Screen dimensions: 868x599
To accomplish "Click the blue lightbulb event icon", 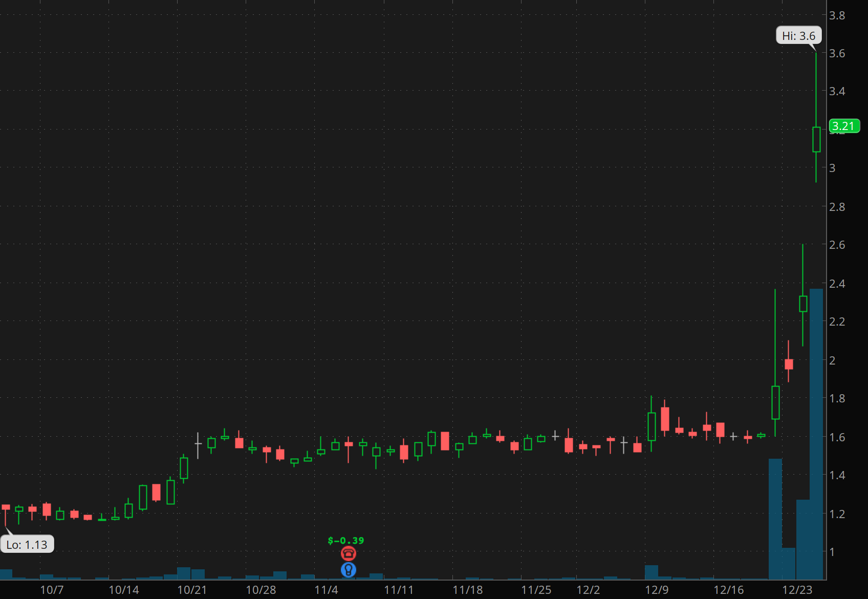I will (349, 570).
